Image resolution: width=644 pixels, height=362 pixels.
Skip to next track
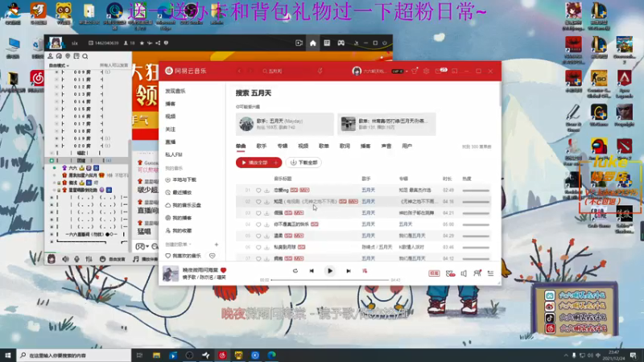coord(349,271)
